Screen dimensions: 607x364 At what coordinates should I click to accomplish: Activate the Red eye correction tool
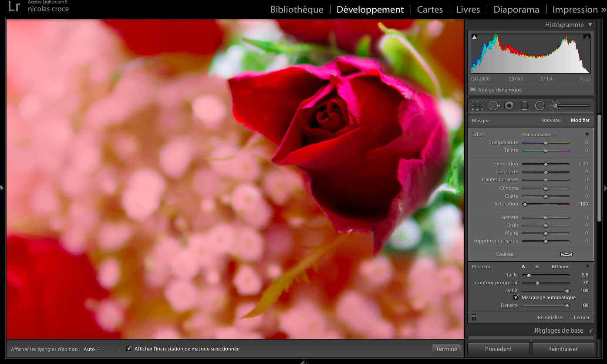pyautogui.click(x=509, y=105)
